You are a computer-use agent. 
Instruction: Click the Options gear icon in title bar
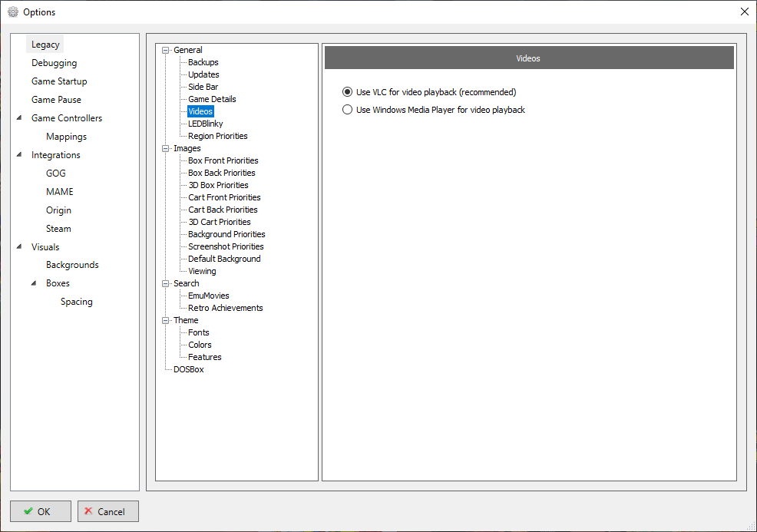click(13, 12)
